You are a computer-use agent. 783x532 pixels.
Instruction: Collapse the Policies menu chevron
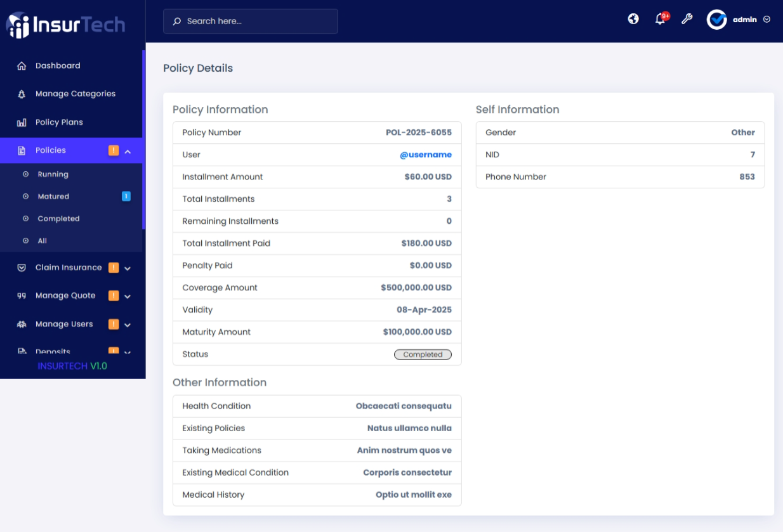point(128,151)
